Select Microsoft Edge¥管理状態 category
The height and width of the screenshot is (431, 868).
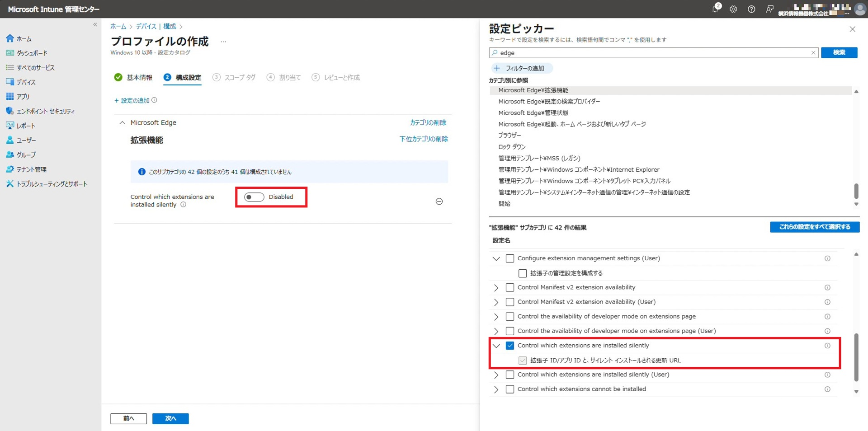pos(533,113)
